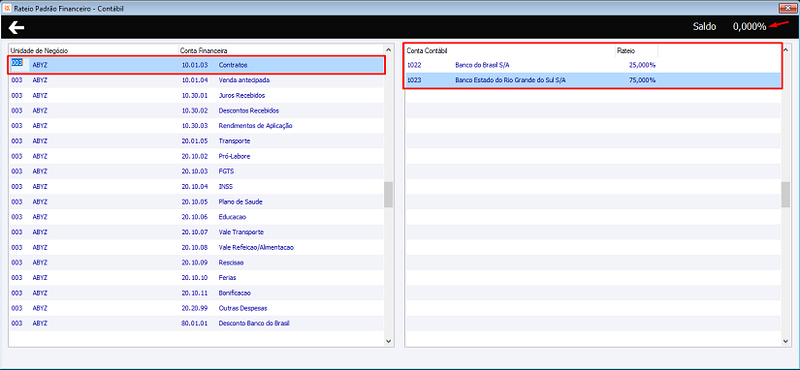Select the 20.01.05 Transporte row
This screenshot has width=800, height=370.
196,141
